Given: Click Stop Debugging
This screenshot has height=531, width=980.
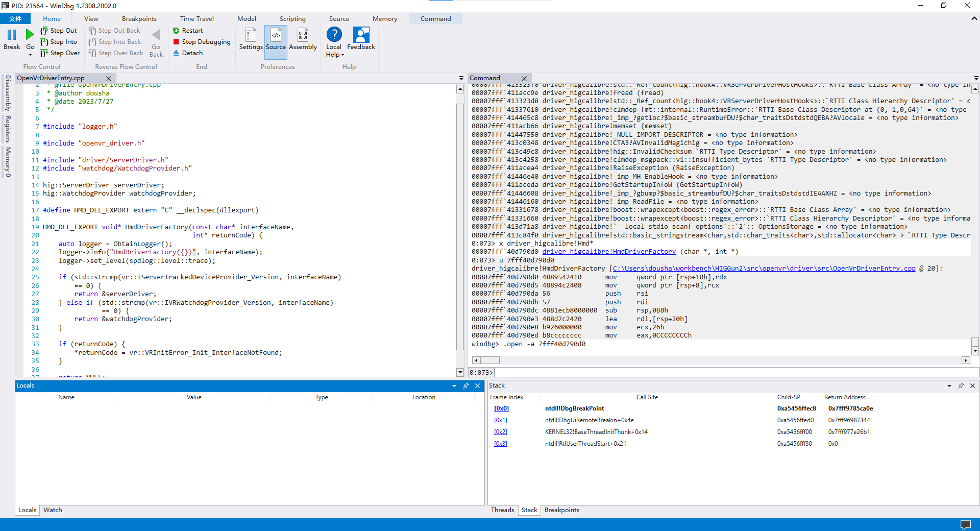Looking at the screenshot, I should (202, 42).
